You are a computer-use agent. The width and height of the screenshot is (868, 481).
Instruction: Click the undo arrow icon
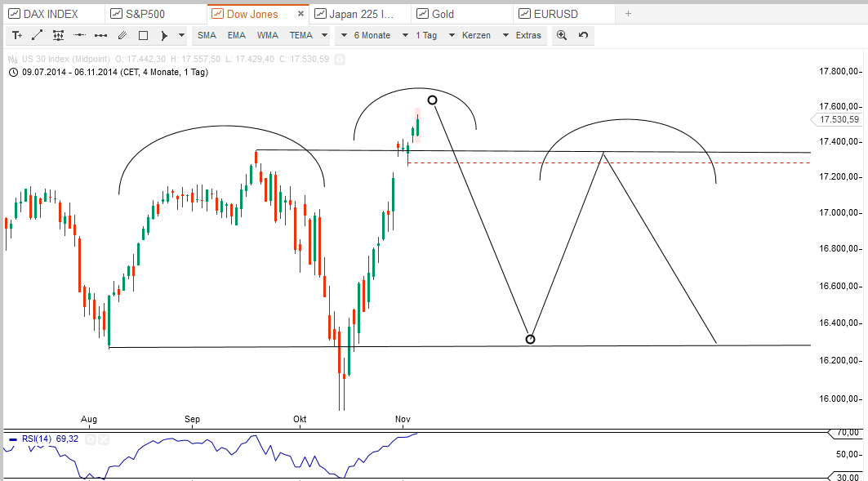tap(581, 35)
